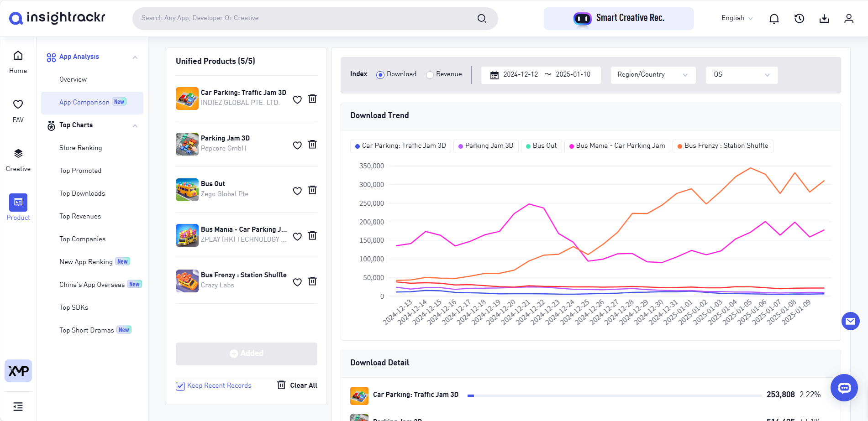This screenshot has height=421, width=868.
Task: Open China's App Overseas
Action: 92,285
